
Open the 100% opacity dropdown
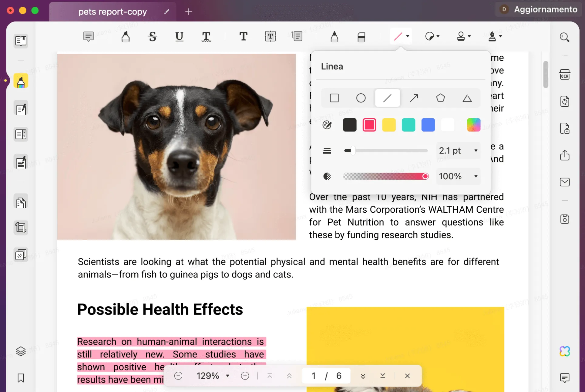tap(458, 176)
